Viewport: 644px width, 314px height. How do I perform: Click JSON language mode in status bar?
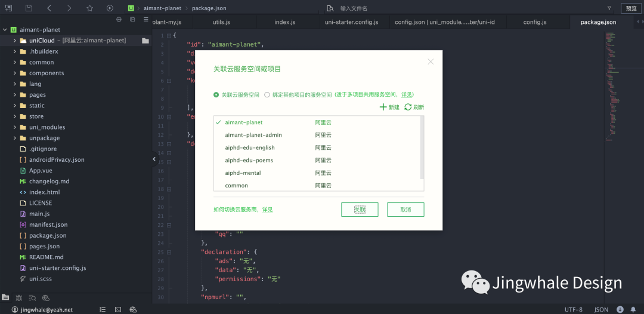click(x=601, y=309)
